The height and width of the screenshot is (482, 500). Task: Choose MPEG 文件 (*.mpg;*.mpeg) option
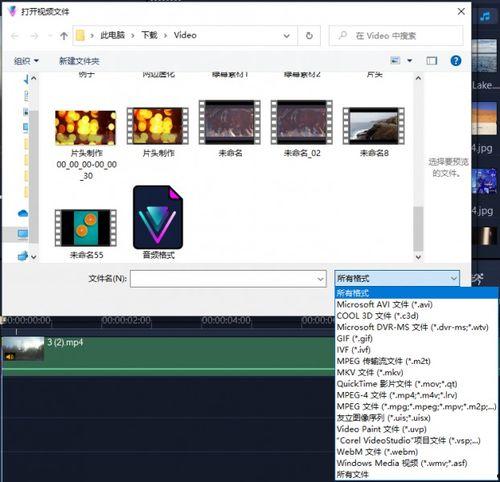point(416,406)
